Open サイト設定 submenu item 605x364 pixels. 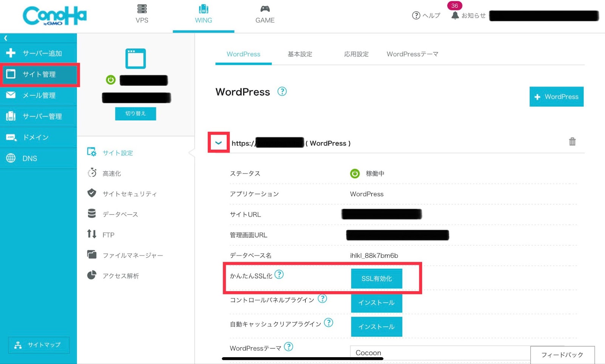pos(118,153)
